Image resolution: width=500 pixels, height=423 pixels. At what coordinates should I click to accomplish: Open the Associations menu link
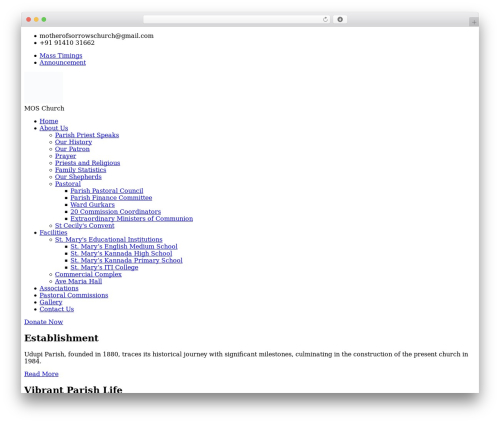pyautogui.click(x=59, y=289)
